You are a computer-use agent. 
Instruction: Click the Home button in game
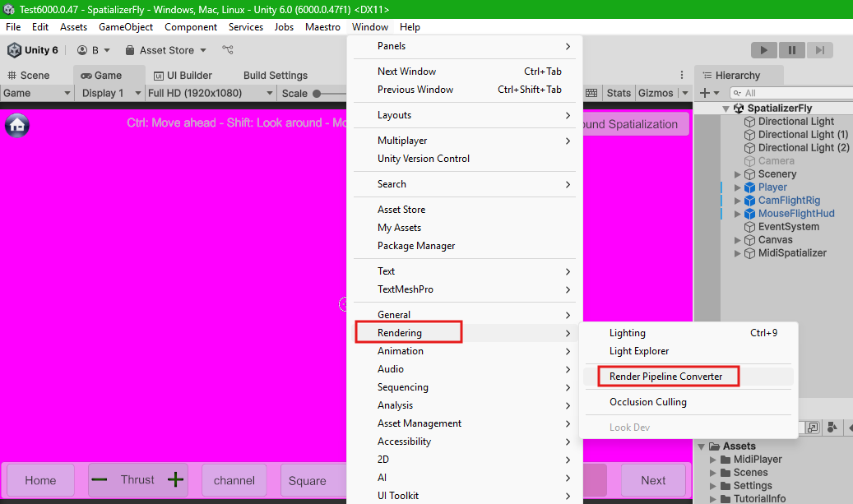click(x=40, y=480)
